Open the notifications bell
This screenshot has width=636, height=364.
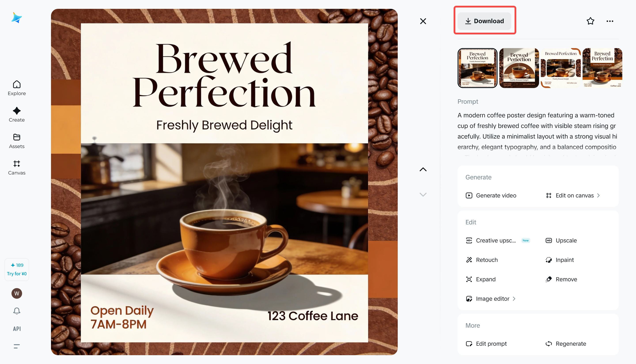[17, 311]
